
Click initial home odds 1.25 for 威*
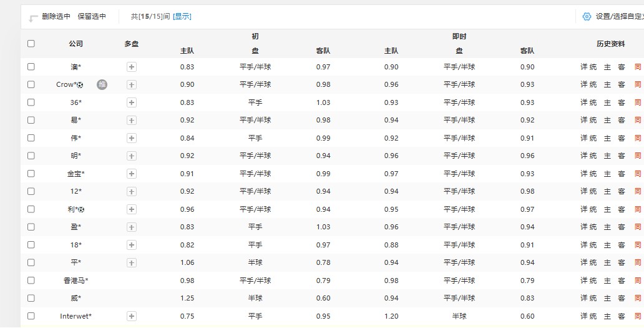(x=187, y=298)
